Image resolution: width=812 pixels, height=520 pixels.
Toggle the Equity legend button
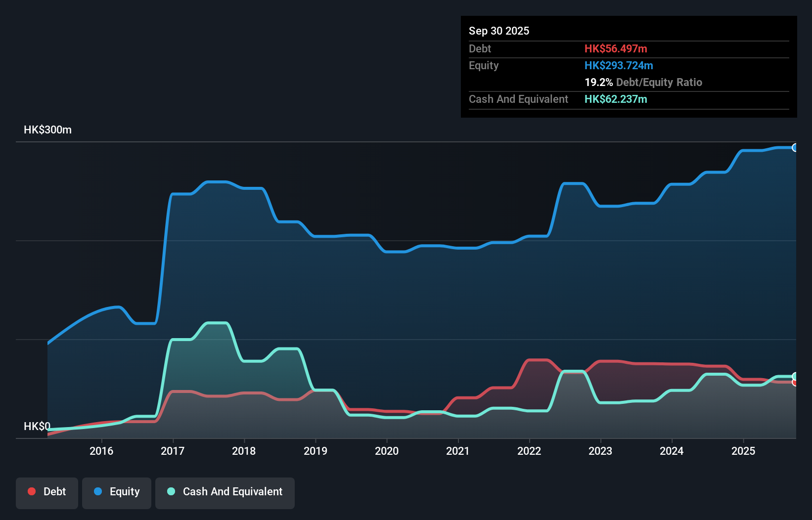point(117,493)
